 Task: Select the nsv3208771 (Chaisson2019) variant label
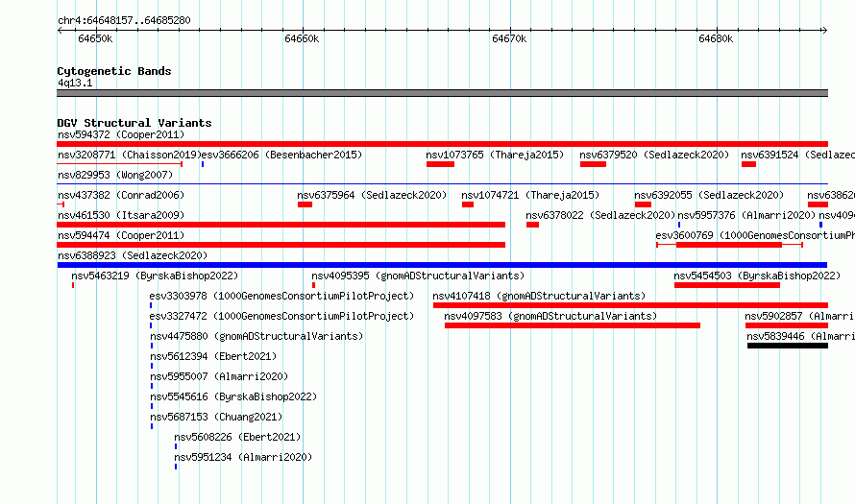[130, 155]
